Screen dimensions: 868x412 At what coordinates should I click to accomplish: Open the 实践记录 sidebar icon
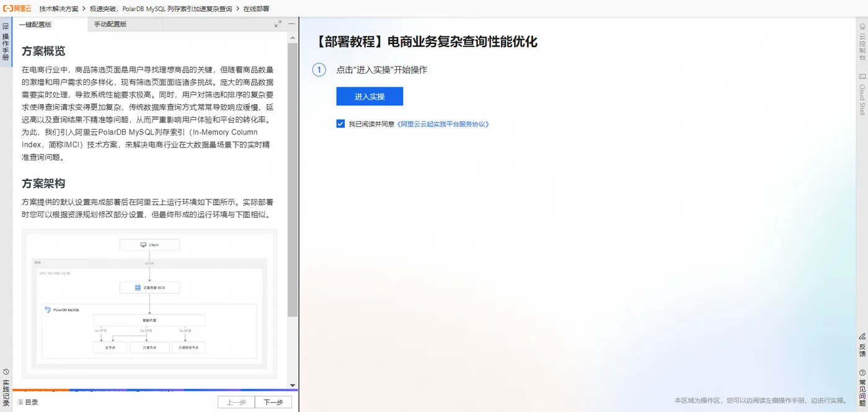coord(6,387)
